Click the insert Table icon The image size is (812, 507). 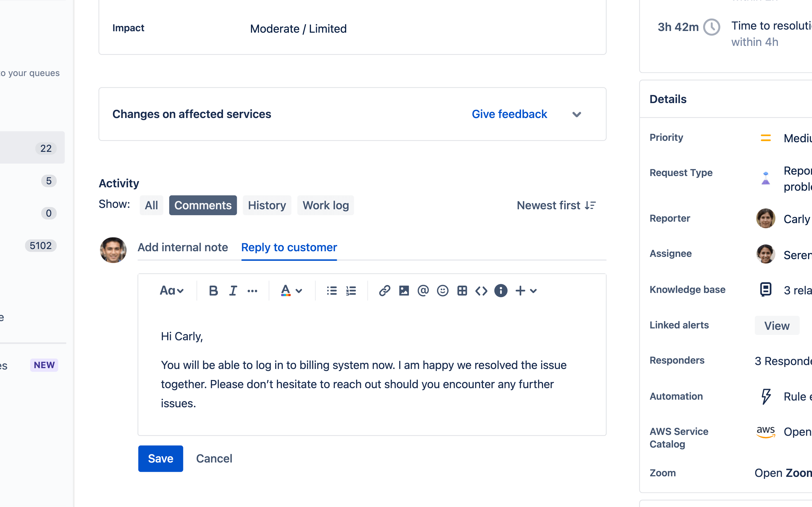pyautogui.click(x=462, y=290)
